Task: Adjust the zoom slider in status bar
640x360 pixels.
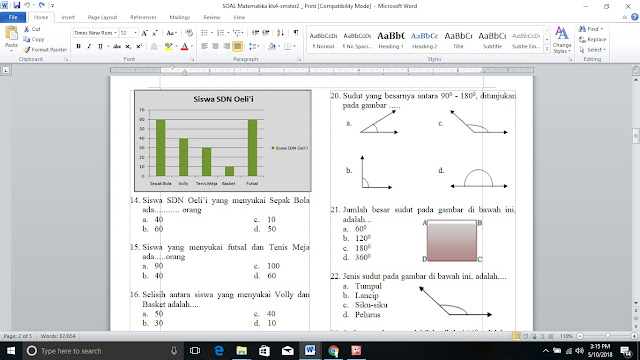Action: (608, 336)
